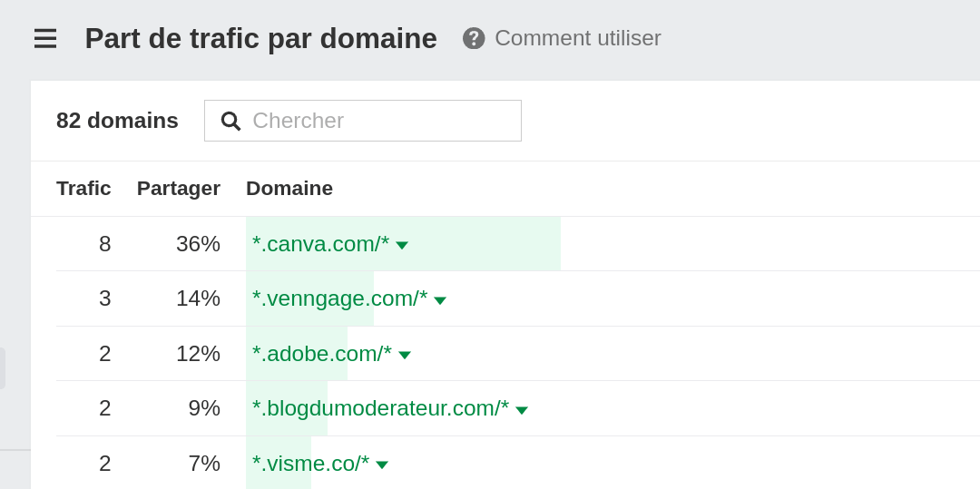Screen dimensions: 980x489
Task: Expand the canva.com dropdown arrow
Action: pyautogui.click(x=402, y=246)
